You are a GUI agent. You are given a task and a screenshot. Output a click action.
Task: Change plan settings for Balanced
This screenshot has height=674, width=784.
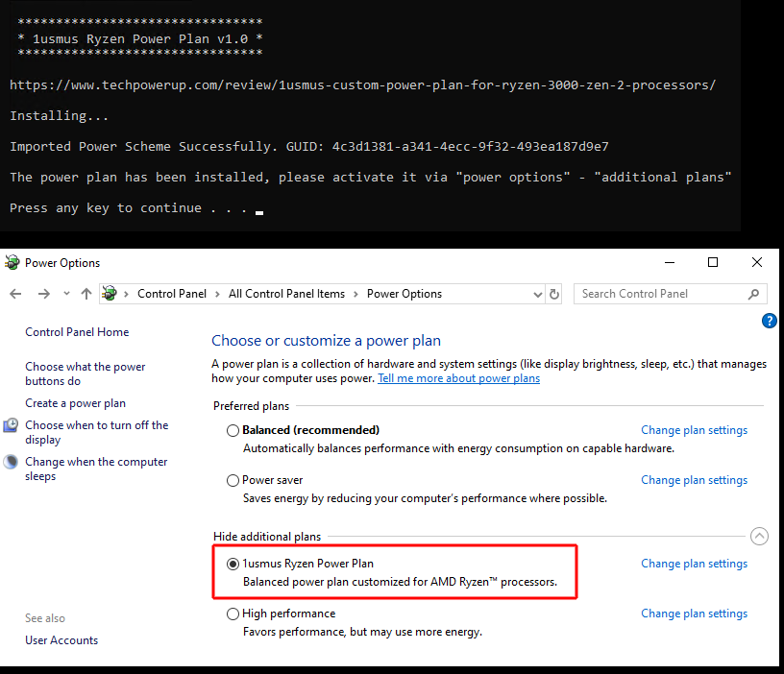click(x=694, y=430)
